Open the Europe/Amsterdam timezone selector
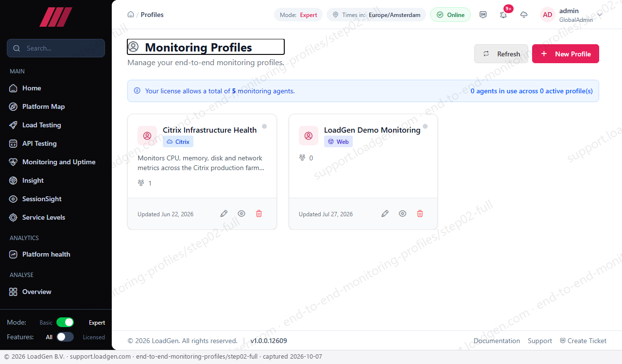This screenshot has width=622, height=364. [376, 15]
